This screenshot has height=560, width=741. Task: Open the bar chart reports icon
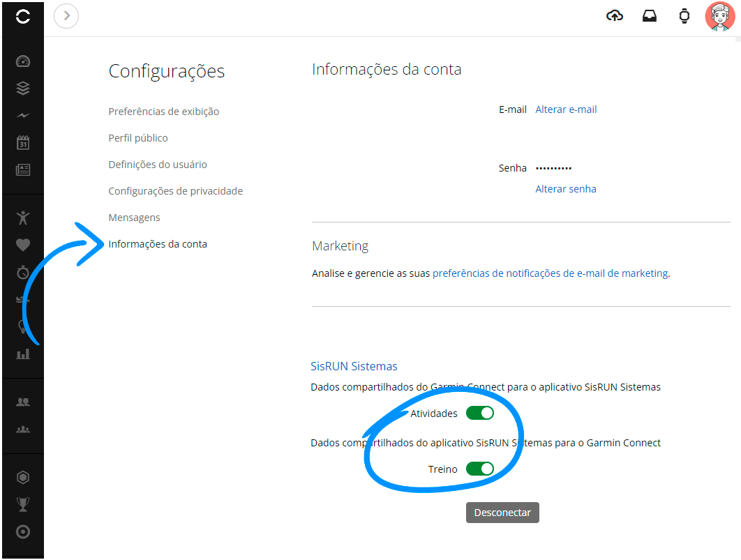click(x=23, y=354)
